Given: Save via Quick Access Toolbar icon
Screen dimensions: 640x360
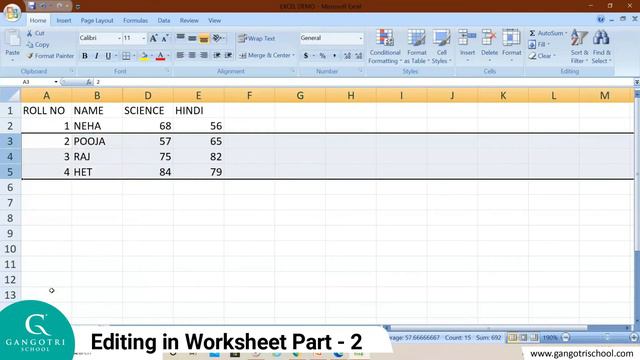Looking at the screenshot, I should pyautogui.click(x=31, y=6).
